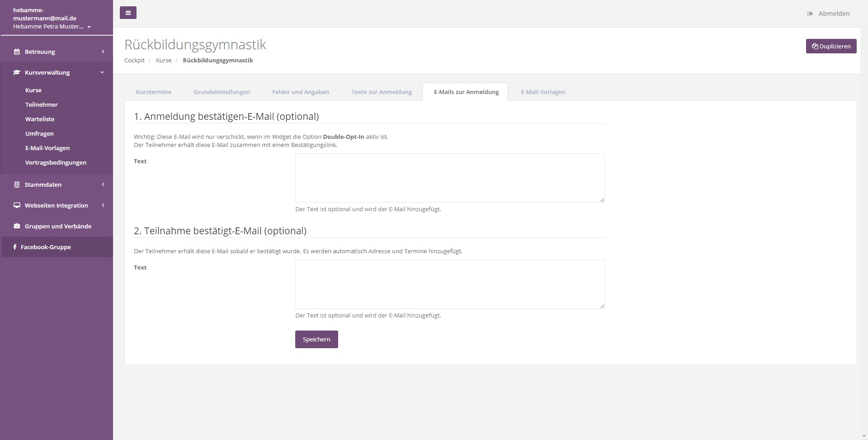This screenshot has width=868, height=440.
Task: Click the Kursverwaltung graduation cap icon
Action: click(x=17, y=72)
